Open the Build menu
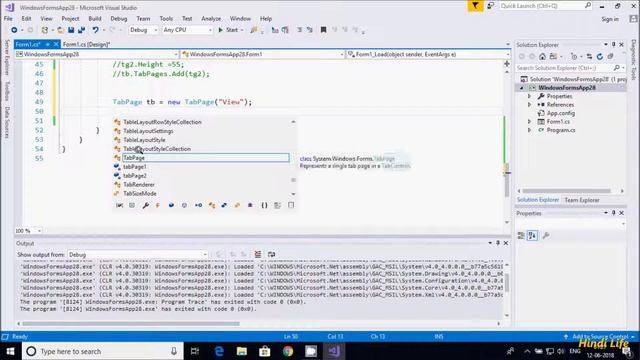The image size is (640, 360). coord(95,18)
